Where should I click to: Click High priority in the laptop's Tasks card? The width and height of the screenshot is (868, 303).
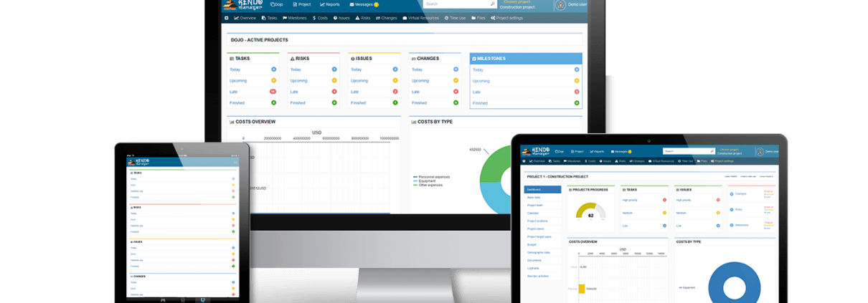tap(630, 200)
